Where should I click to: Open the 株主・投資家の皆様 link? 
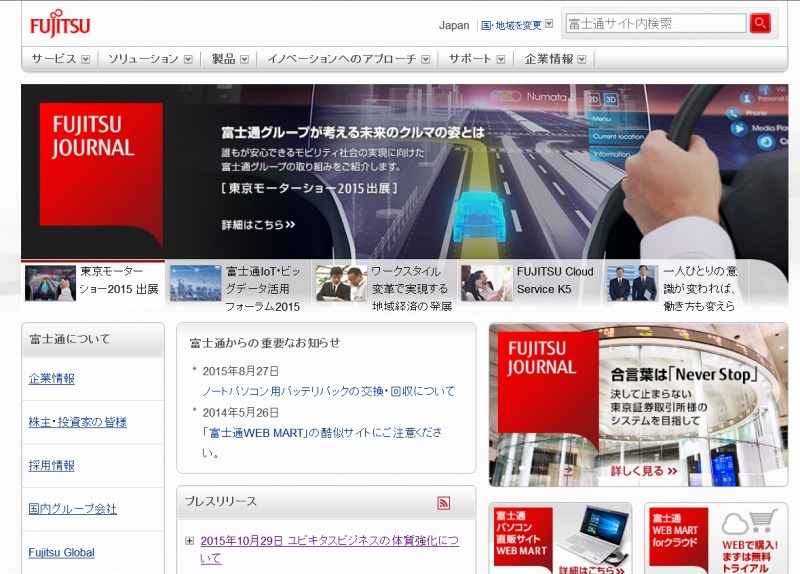tap(78, 422)
